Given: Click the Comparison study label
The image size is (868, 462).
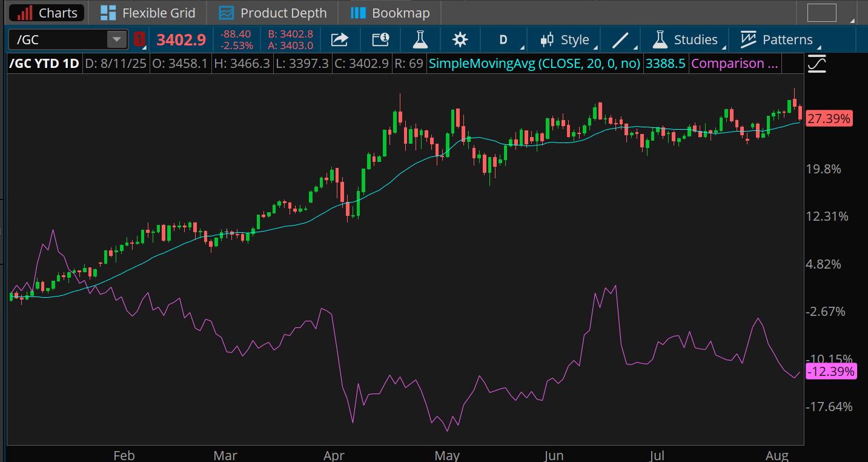Looking at the screenshot, I should (735, 63).
